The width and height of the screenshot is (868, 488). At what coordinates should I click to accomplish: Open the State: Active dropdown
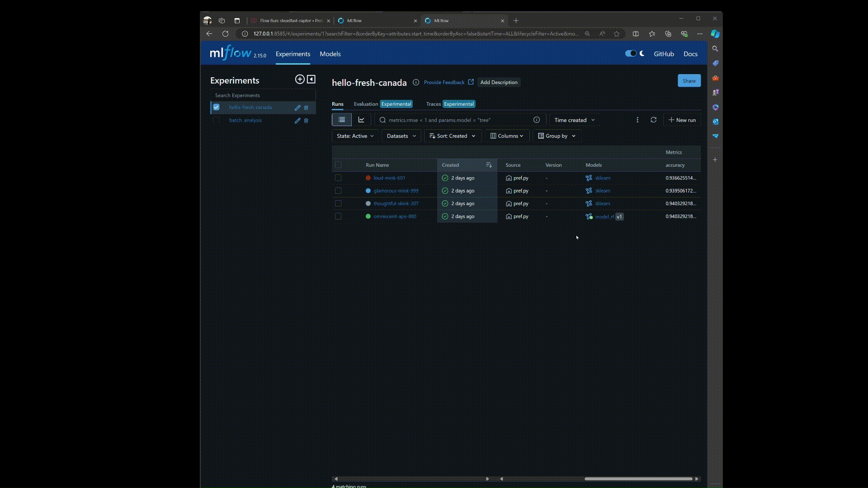(355, 136)
